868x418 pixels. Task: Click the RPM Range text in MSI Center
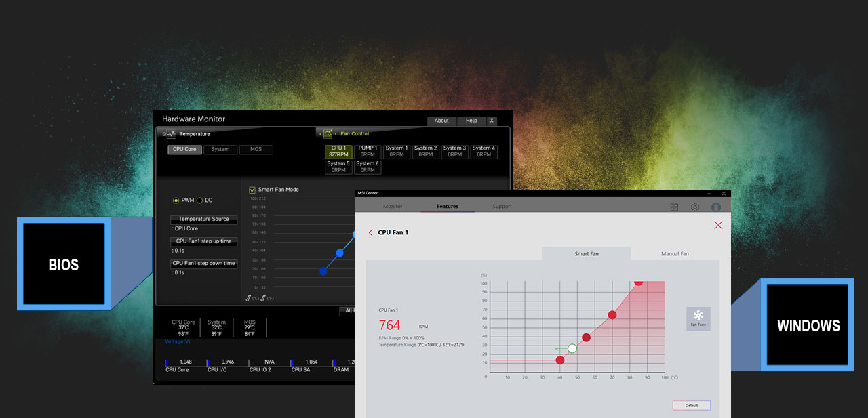click(401, 338)
